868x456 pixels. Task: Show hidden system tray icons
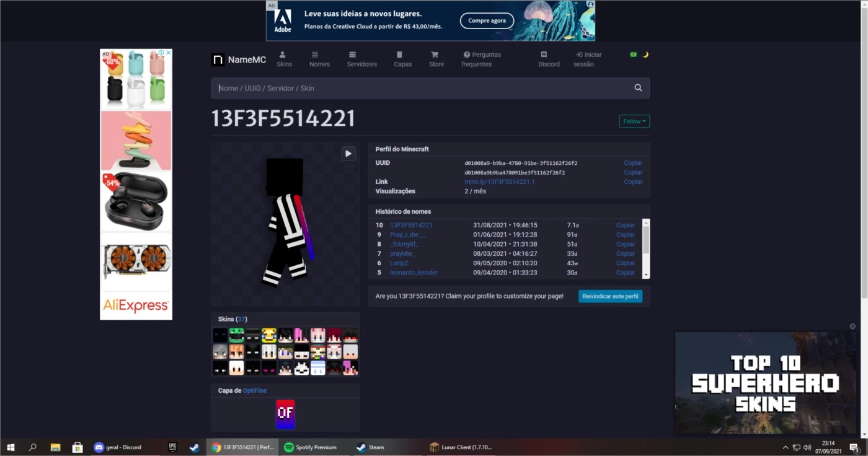pyautogui.click(x=786, y=447)
